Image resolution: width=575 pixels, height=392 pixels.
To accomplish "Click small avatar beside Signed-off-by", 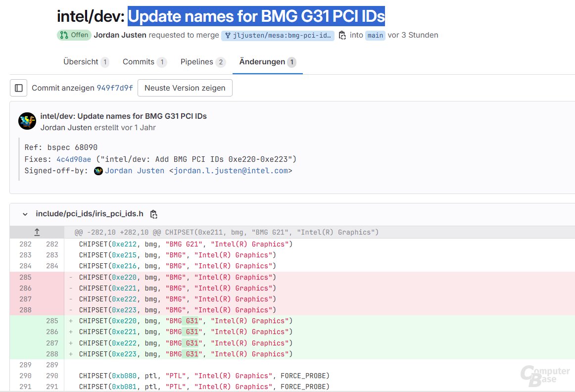I will point(98,171).
